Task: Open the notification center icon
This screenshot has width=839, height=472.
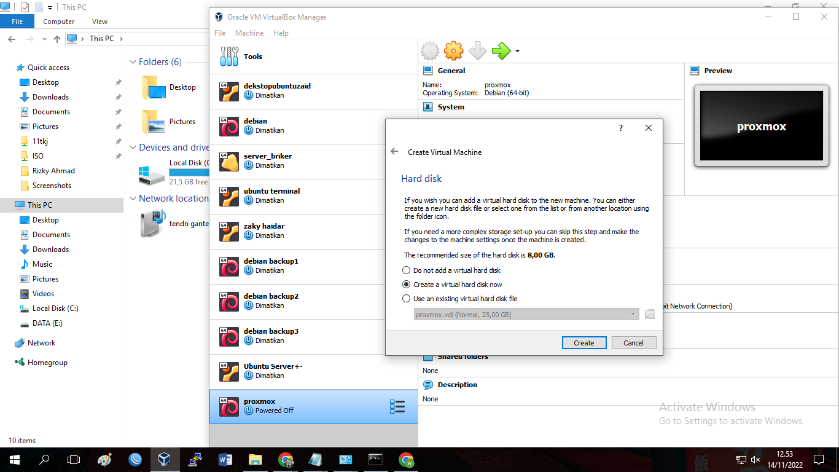Action: (819, 460)
